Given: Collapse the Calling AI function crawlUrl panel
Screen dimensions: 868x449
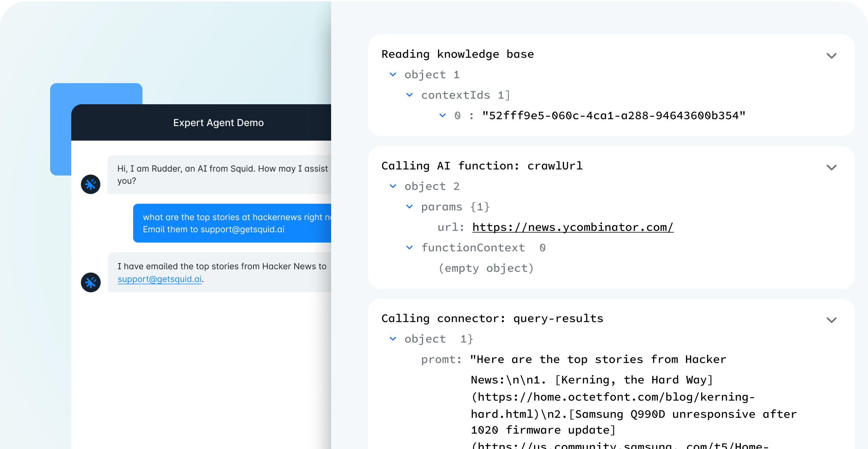Looking at the screenshot, I should [831, 167].
